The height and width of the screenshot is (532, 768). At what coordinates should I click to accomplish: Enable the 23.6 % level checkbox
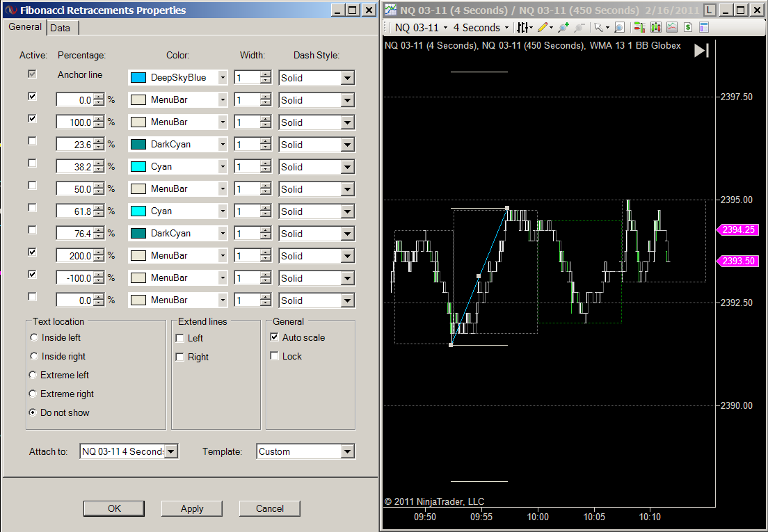pyautogui.click(x=32, y=141)
